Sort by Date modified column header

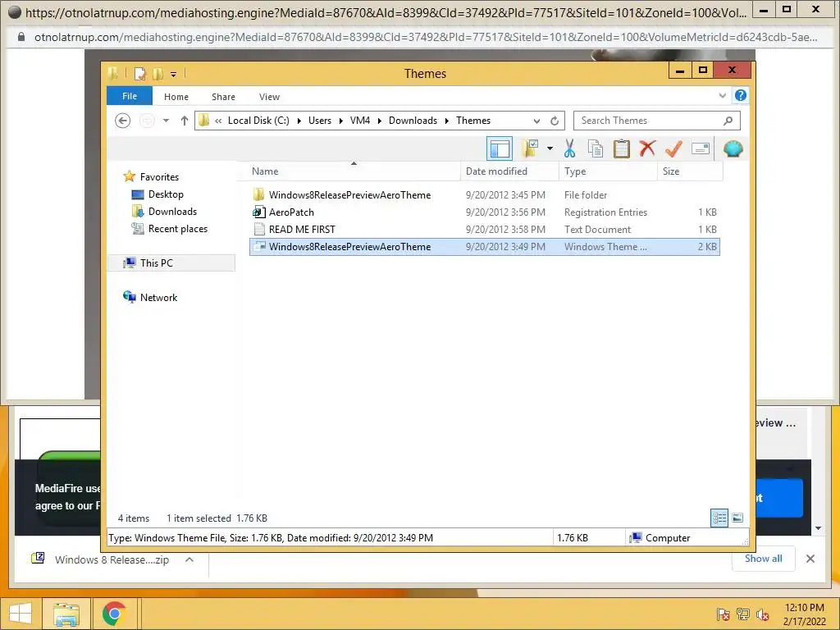[509, 171]
